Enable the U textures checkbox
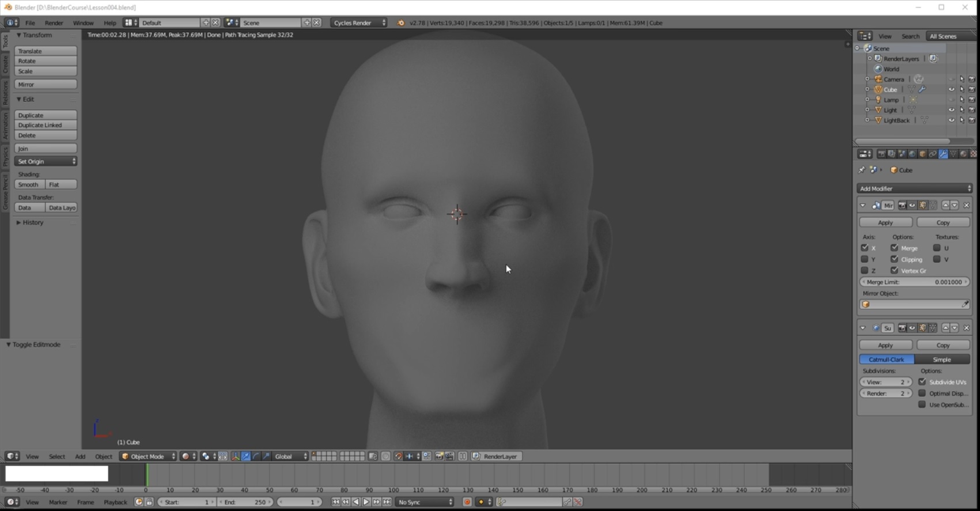 tap(937, 248)
